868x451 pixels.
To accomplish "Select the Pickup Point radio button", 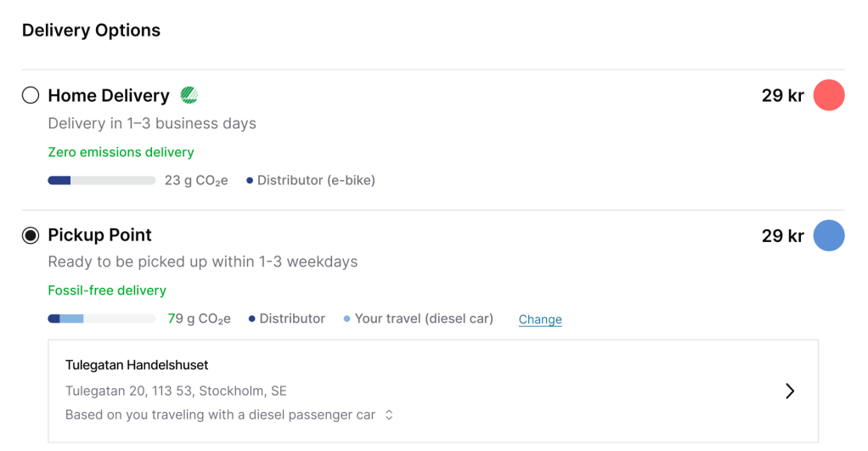I will click(x=31, y=235).
